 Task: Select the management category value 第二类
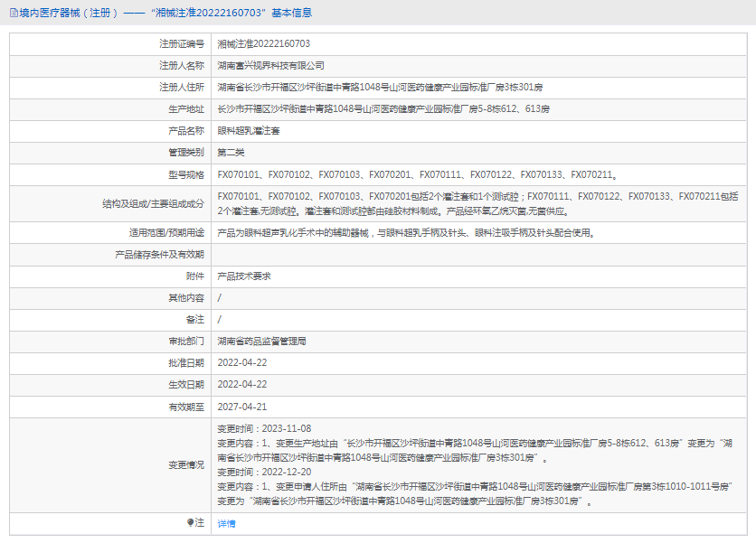tap(232, 152)
